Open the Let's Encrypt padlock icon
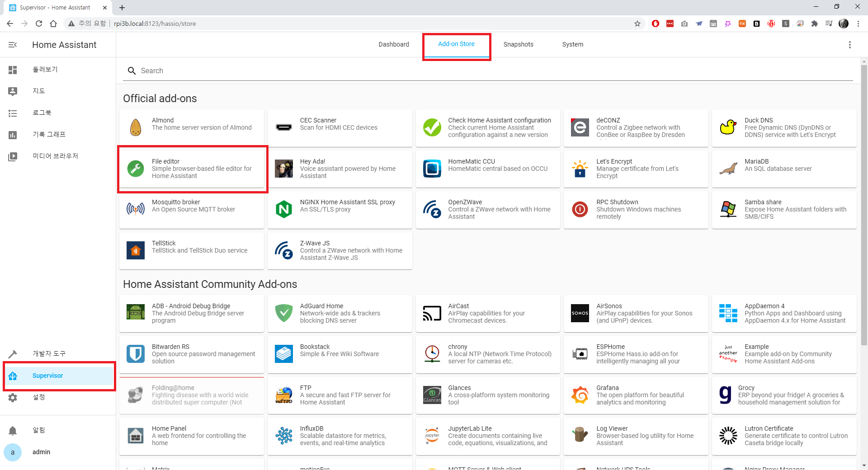 point(580,169)
